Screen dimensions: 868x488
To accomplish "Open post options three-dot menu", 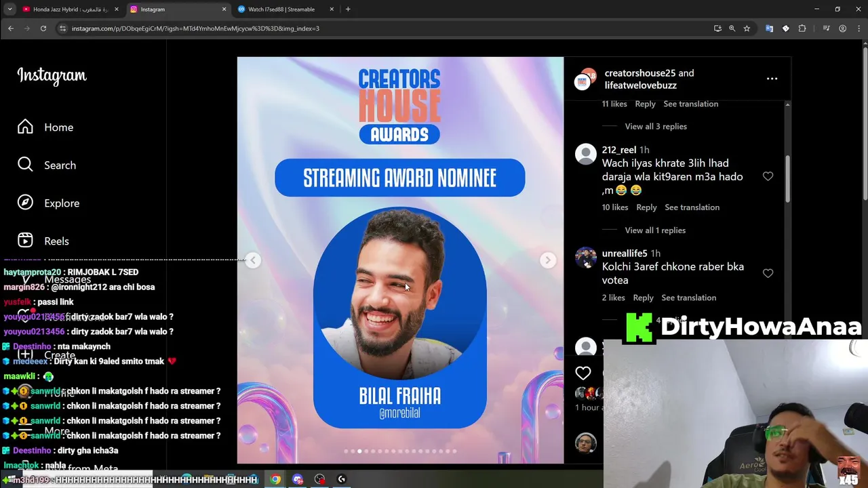I will (772, 79).
